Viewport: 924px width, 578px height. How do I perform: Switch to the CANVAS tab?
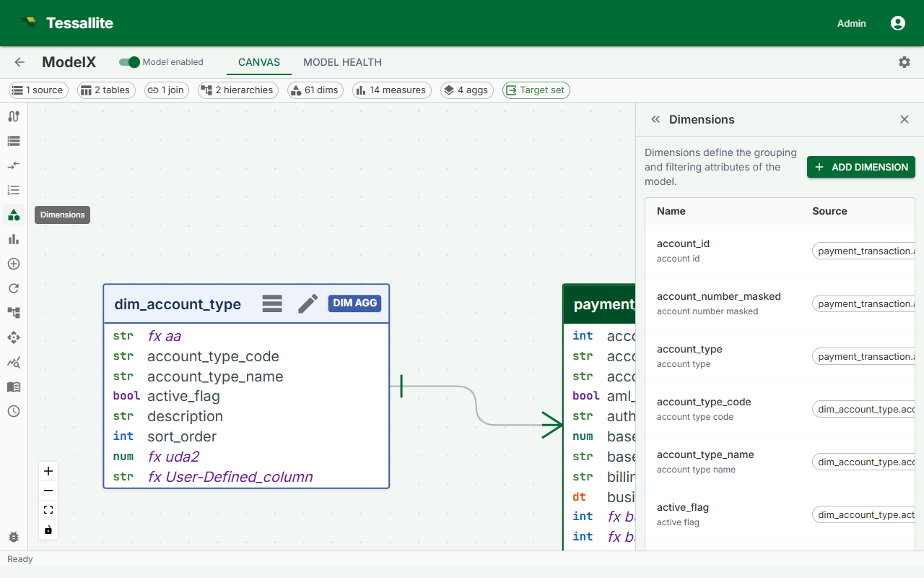[259, 62]
